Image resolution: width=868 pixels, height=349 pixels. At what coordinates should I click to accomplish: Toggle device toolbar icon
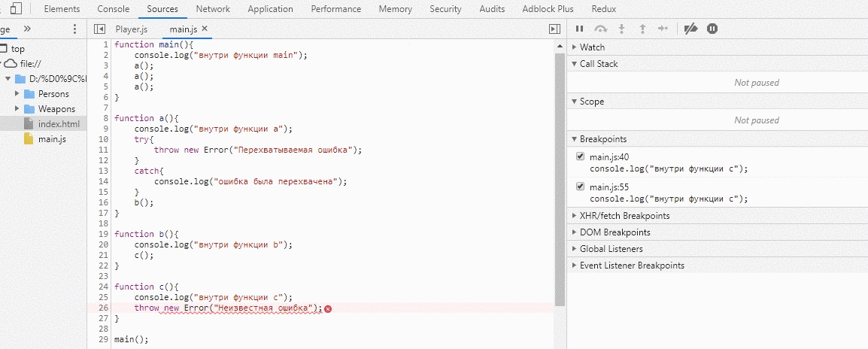click(16, 9)
